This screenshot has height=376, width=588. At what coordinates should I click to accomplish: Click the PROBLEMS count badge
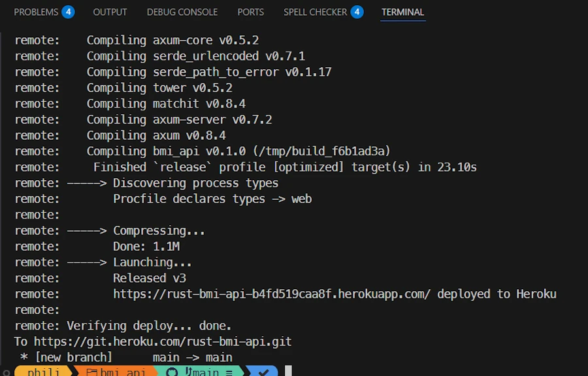click(68, 12)
